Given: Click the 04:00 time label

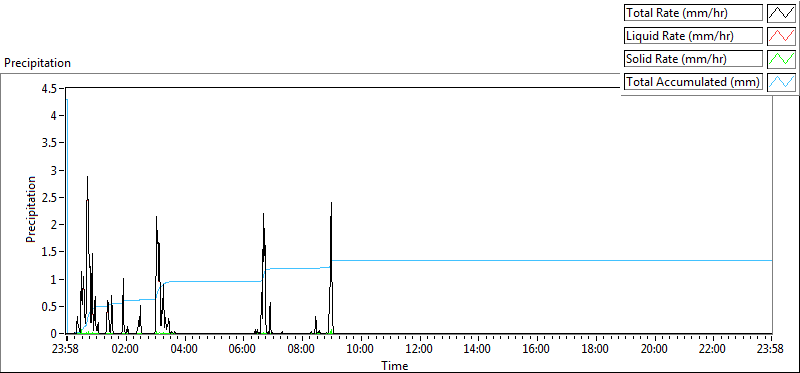Looking at the screenshot, I should [x=184, y=350].
